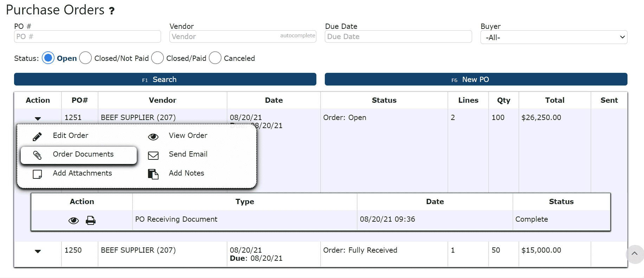
Task: Expand action menu arrow for PO 1250
Action: (x=38, y=251)
